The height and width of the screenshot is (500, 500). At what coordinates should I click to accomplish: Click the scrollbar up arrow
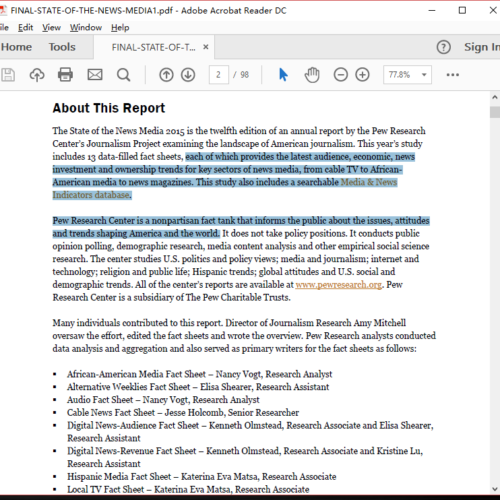point(495,97)
